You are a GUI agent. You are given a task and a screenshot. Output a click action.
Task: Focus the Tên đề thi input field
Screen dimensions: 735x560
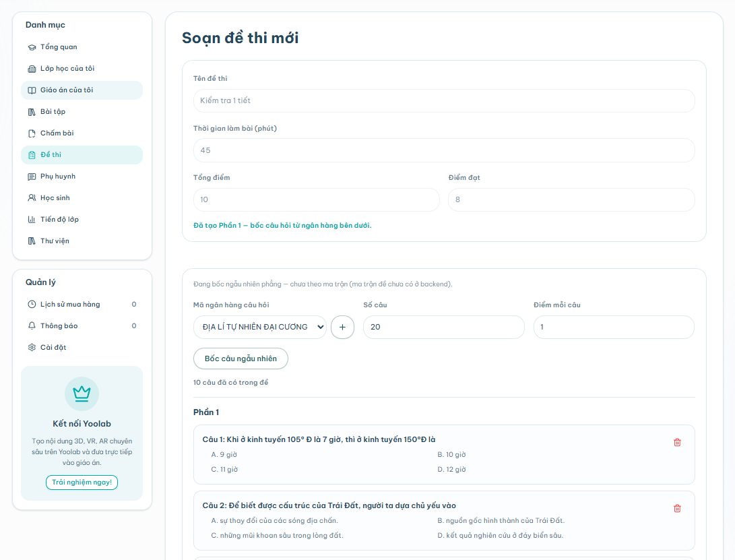(444, 101)
